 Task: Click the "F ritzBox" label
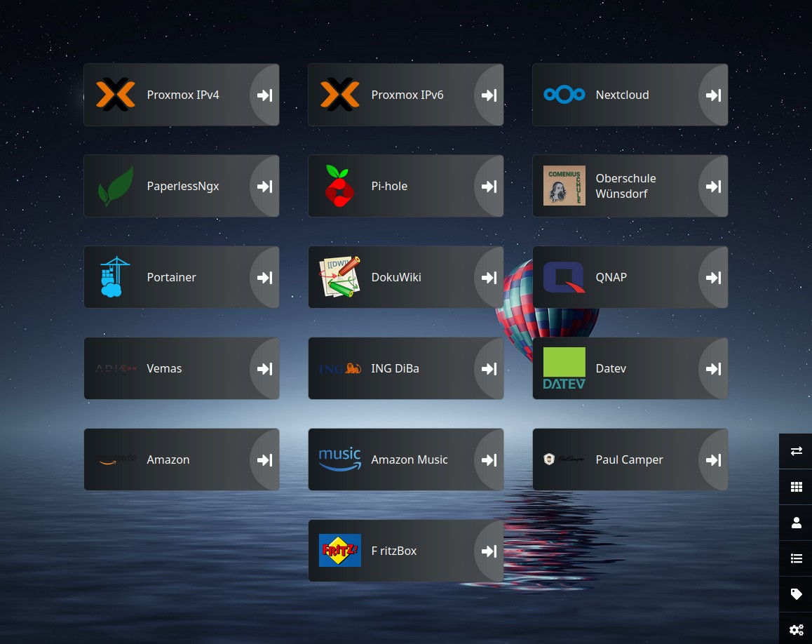pyautogui.click(x=393, y=551)
